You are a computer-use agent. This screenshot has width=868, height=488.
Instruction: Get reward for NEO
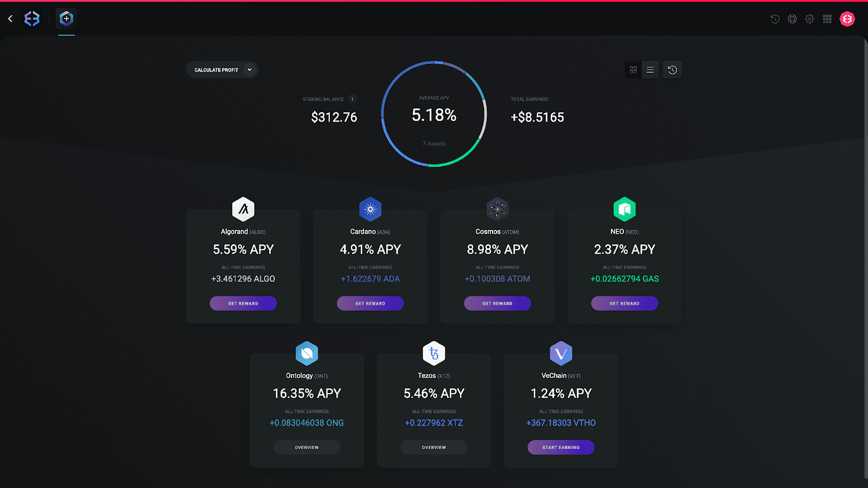(x=624, y=303)
